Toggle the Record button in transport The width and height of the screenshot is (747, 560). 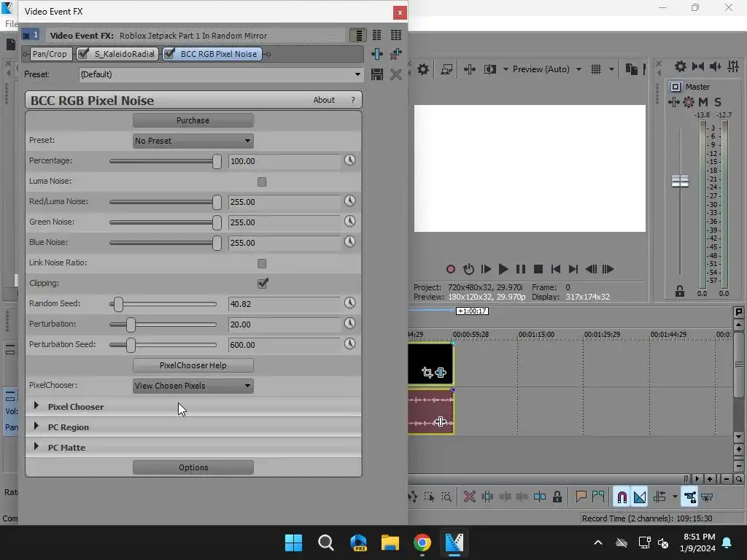(x=450, y=269)
